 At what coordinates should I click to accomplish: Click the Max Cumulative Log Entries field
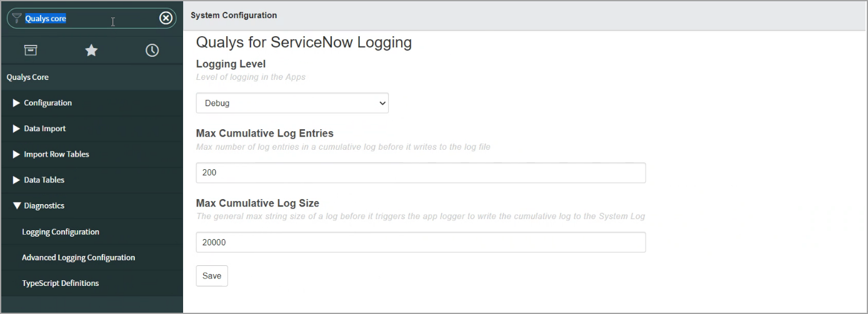click(421, 173)
